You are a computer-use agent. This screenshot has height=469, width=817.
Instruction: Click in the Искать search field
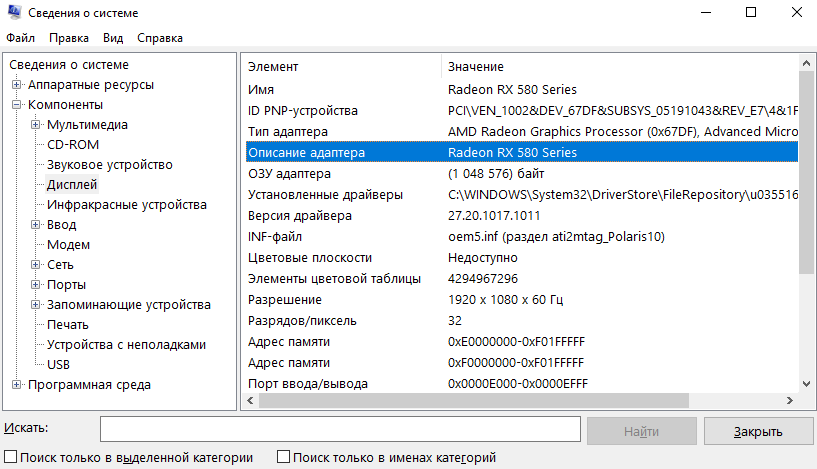[340, 429]
